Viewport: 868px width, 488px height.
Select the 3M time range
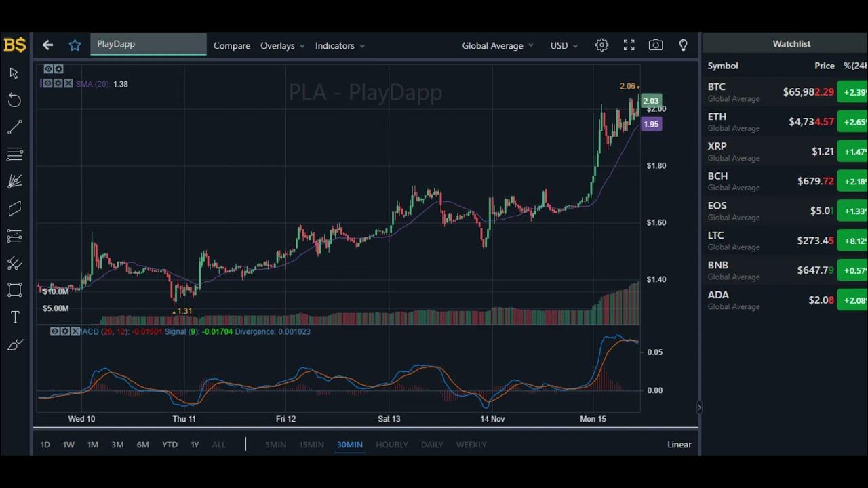pos(117,445)
